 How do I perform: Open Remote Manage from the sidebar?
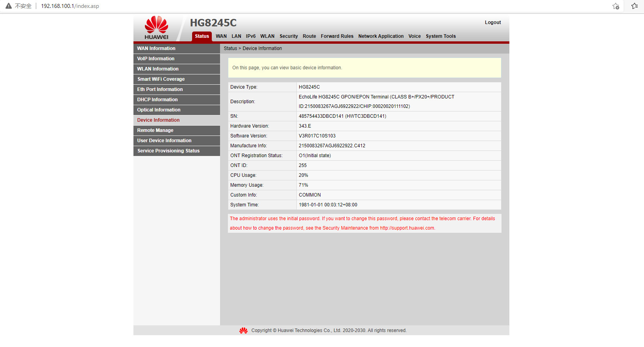click(x=155, y=130)
